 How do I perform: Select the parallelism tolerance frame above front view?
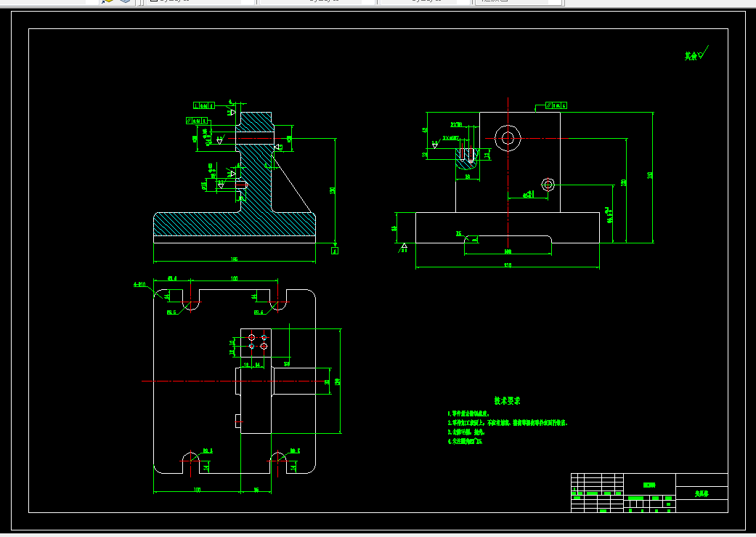coord(556,105)
